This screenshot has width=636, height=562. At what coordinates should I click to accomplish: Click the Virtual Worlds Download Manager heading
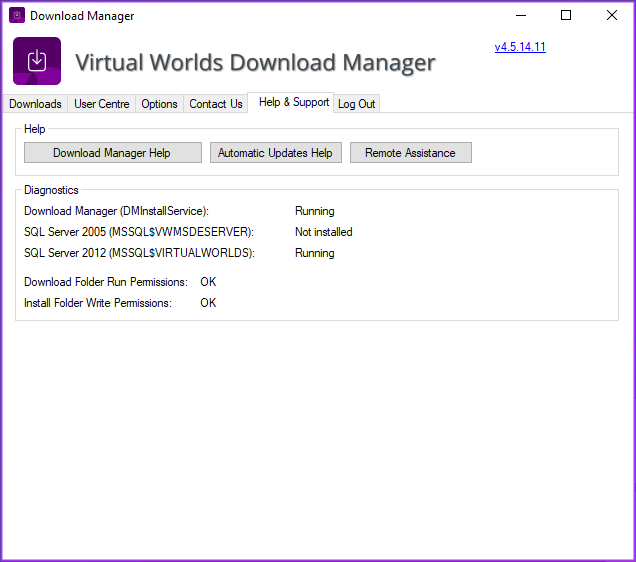255,62
